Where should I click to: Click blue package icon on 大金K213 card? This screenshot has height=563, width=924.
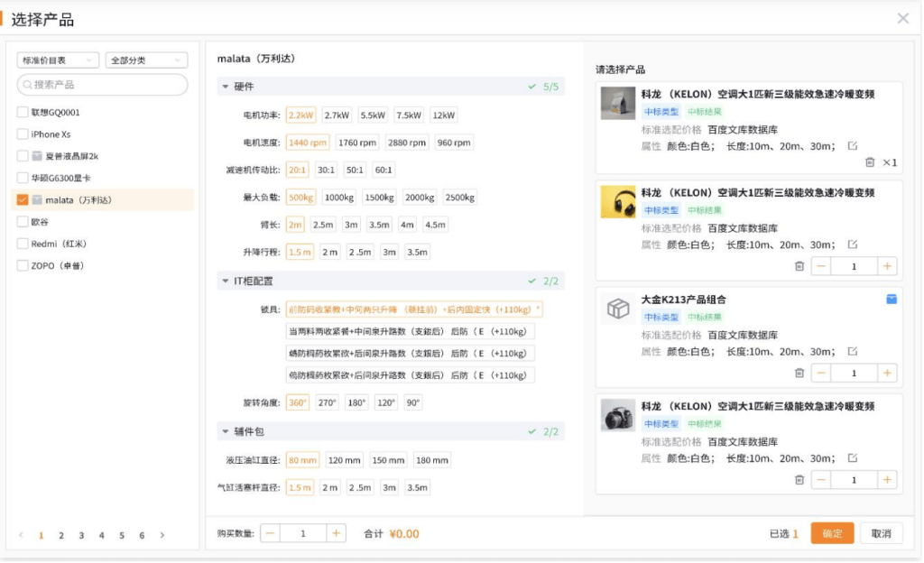coord(892,300)
